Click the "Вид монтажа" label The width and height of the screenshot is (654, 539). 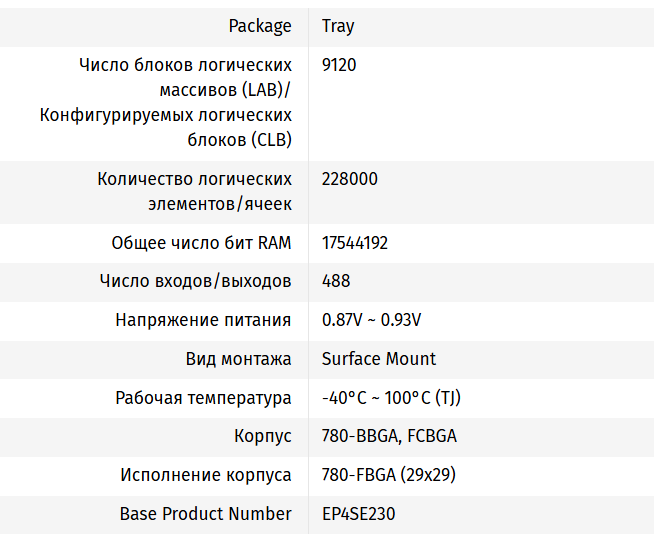[238, 359]
